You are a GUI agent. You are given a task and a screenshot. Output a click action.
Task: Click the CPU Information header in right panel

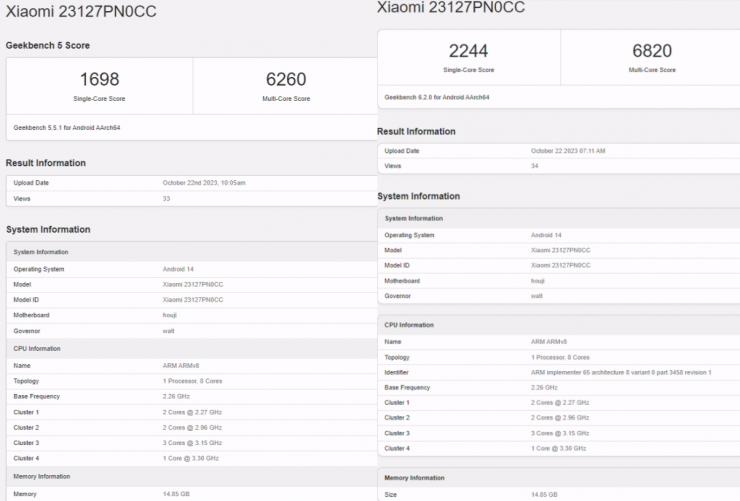(x=409, y=325)
